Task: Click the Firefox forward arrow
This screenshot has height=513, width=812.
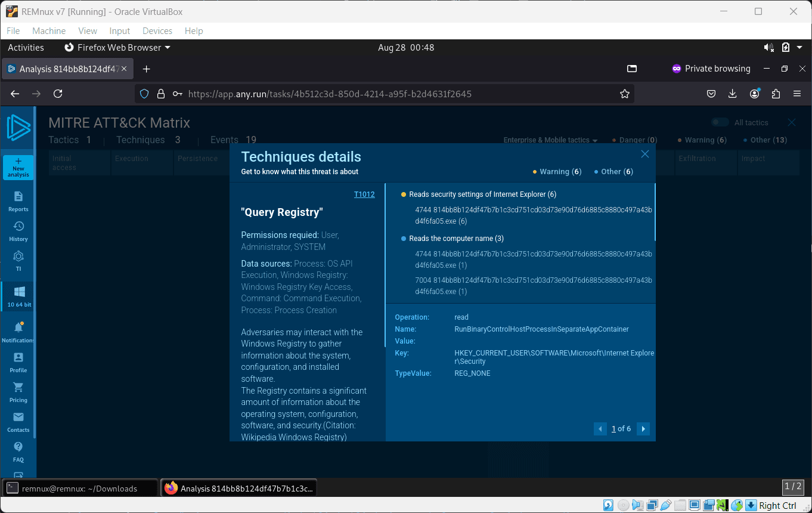Action: pos(36,94)
